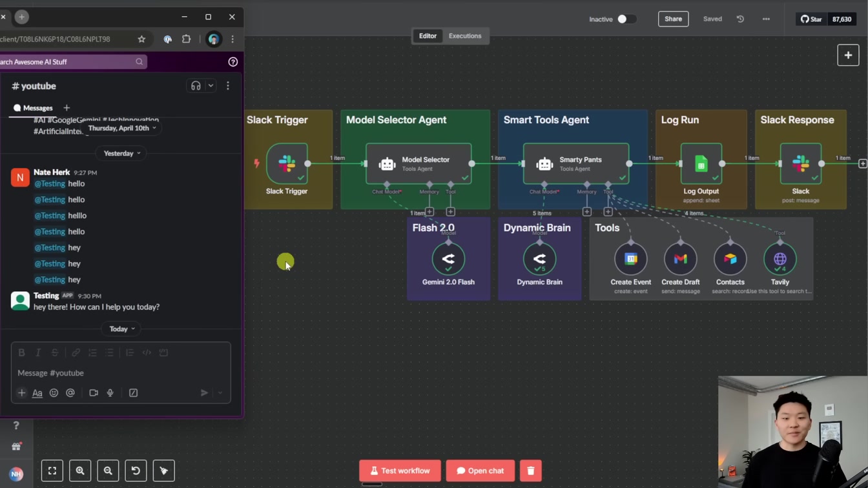Click the fit-to-view canvas button

(52, 471)
